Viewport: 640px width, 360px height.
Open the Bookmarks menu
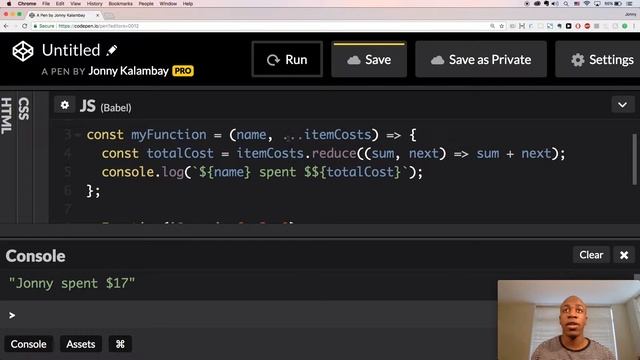(x=120, y=4)
